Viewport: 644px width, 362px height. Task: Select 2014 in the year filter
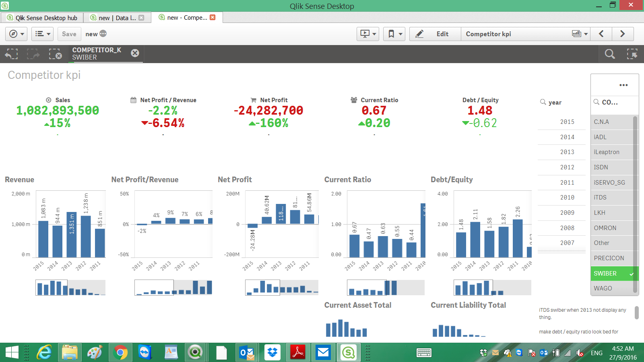point(561,137)
